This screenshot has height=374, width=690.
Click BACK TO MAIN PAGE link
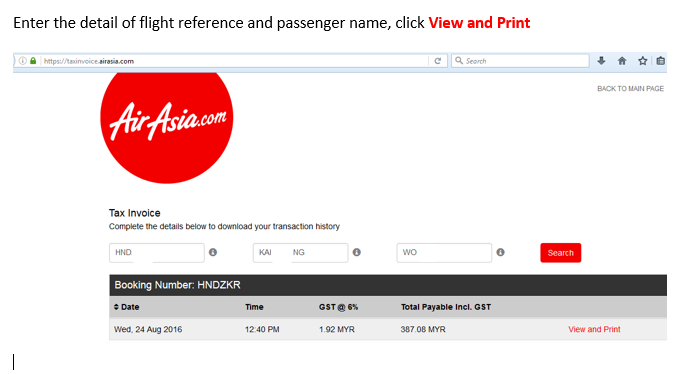630,88
